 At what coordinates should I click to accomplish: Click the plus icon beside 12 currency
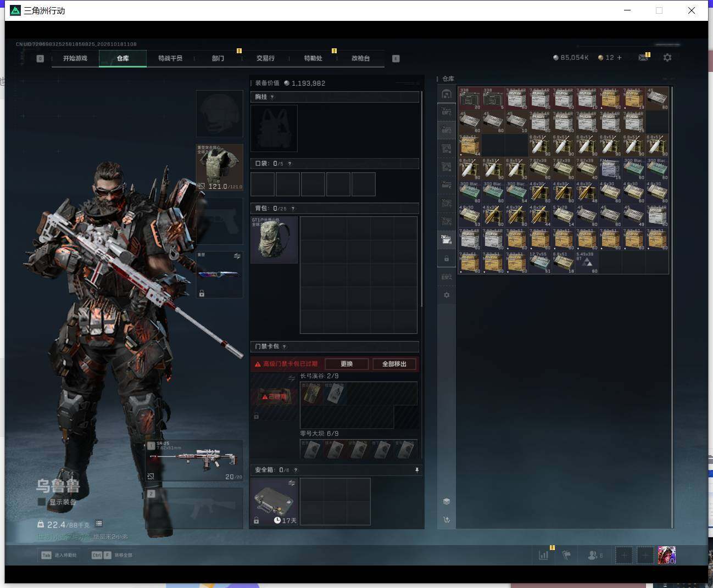620,58
